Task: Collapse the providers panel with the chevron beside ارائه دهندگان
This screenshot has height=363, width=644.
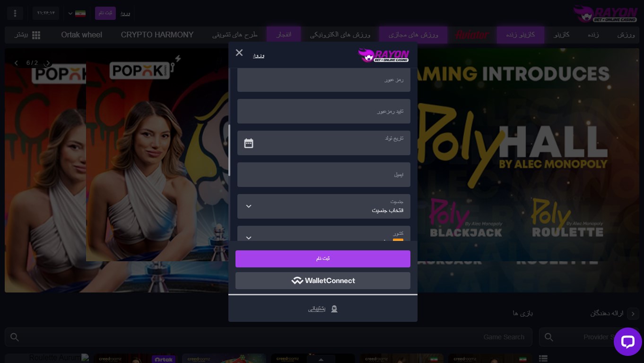Action: 633,313
